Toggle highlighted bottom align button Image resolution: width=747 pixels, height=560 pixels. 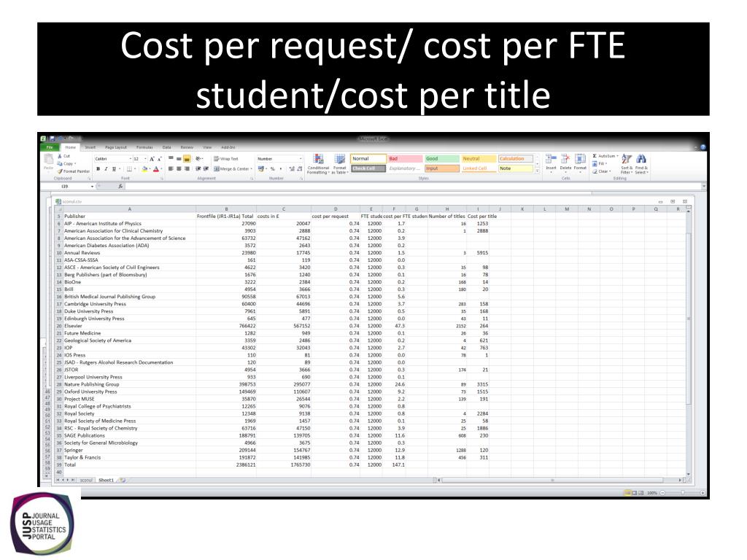pyautogui.click(x=187, y=159)
